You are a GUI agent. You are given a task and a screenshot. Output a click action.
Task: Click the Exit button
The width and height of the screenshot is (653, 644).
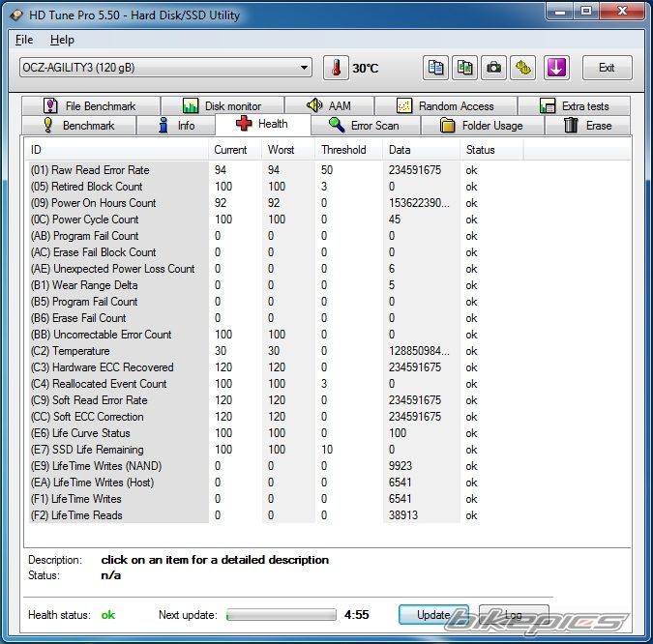(x=607, y=68)
